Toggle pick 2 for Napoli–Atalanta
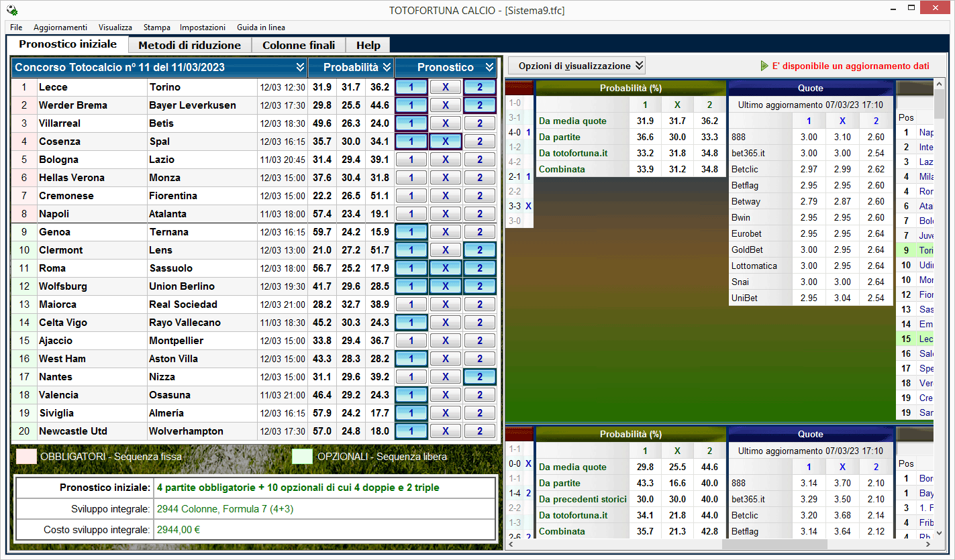 tap(480, 214)
